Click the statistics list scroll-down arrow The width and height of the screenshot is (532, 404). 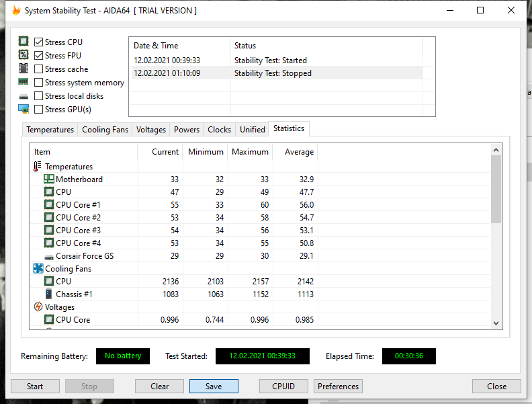coord(496,323)
